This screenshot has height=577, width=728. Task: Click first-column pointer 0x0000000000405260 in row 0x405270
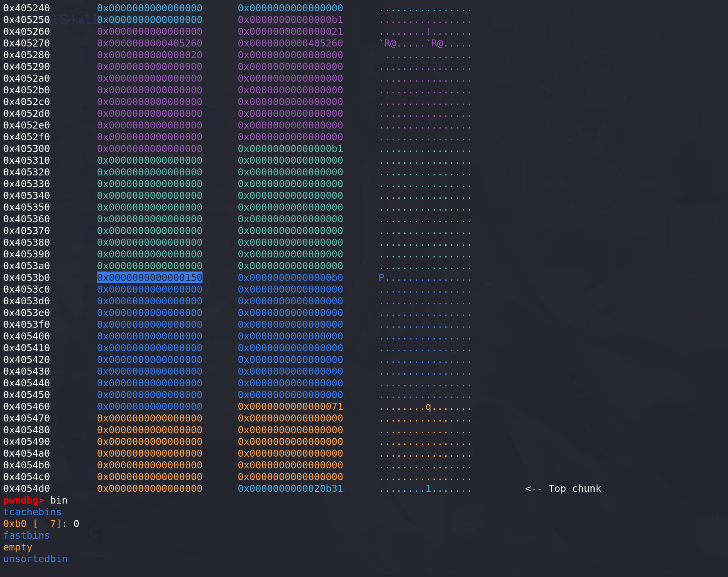pos(150,43)
